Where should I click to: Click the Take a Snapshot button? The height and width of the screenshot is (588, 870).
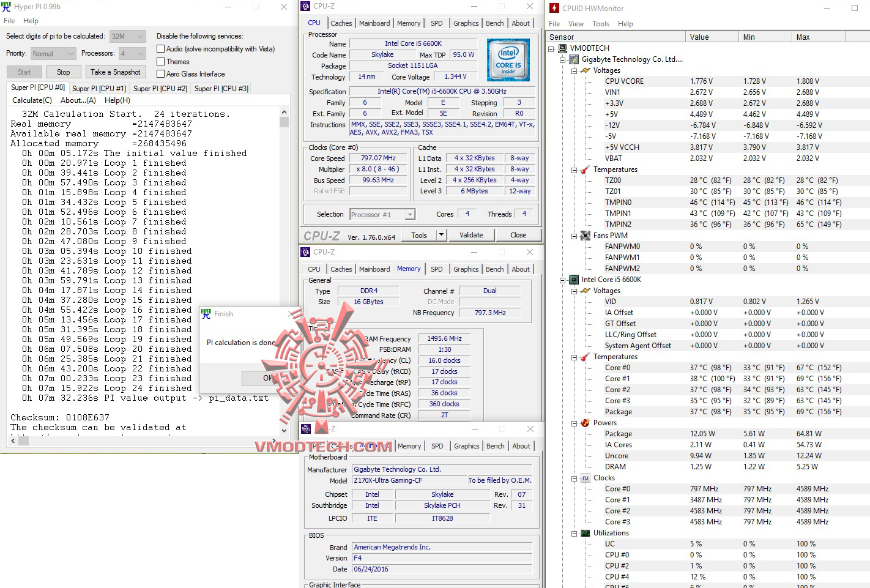click(x=116, y=72)
